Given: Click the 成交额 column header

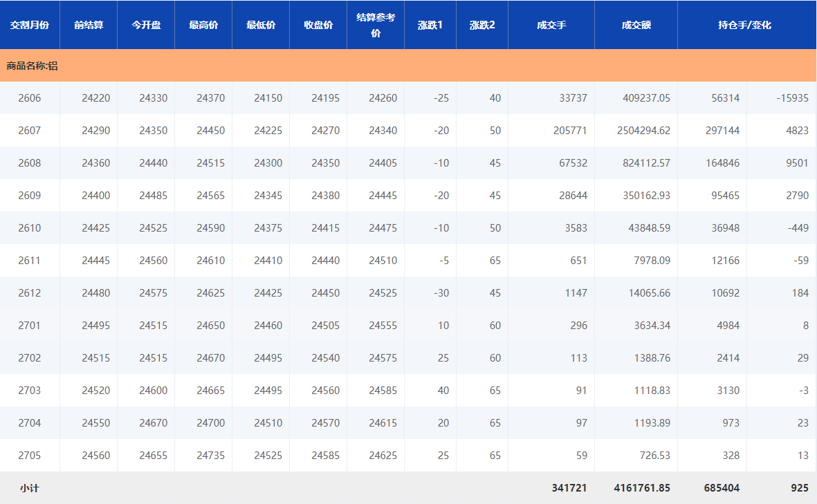Looking at the screenshot, I should (636, 25).
